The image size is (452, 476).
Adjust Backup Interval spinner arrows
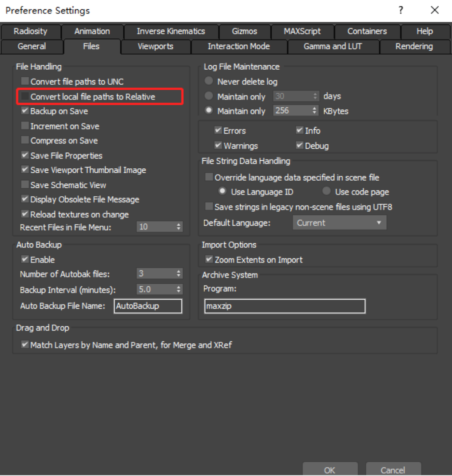178,289
